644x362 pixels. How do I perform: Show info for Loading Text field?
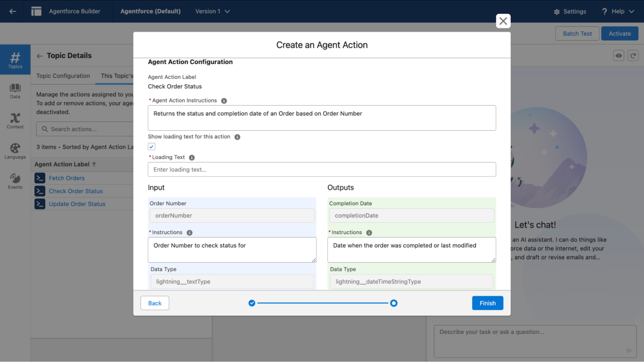192,157
